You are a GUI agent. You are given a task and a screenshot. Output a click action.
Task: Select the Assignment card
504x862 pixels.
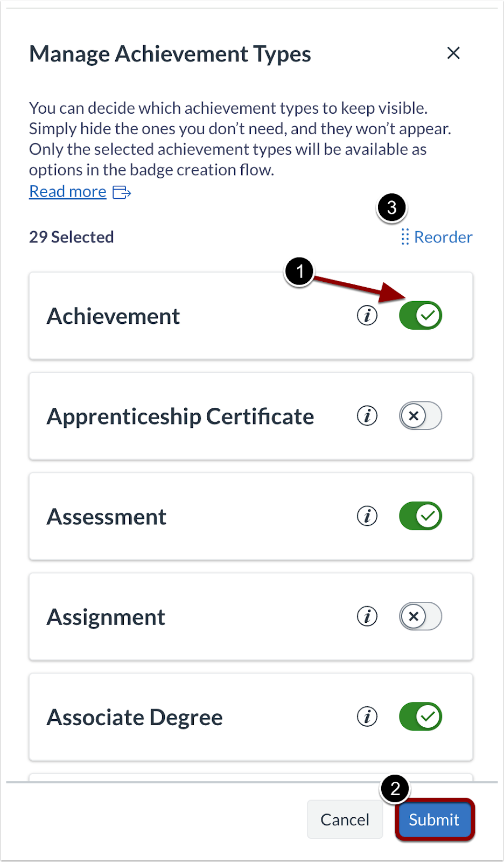(188, 616)
